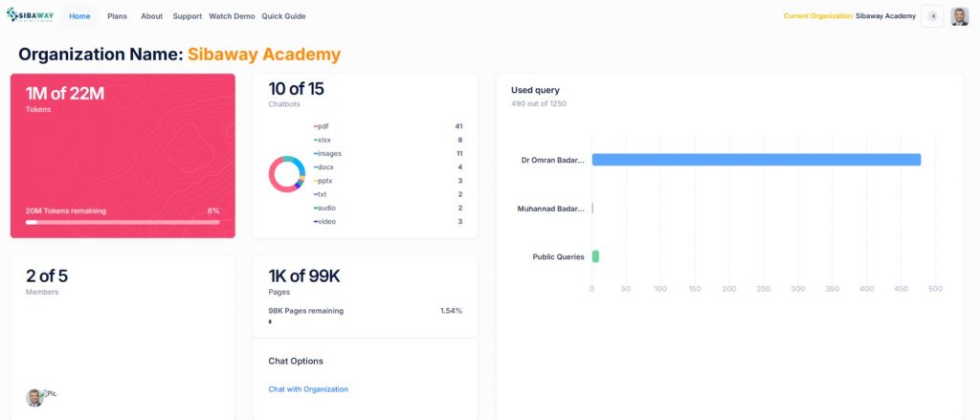This screenshot has width=980, height=420.
Task: Click the Current Organization Sibaway Academy label
Action: tap(850, 16)
